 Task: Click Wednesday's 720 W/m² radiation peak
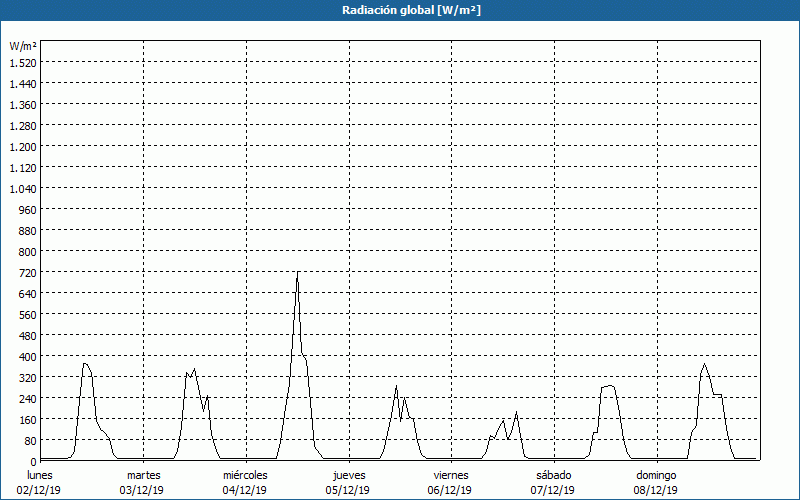(297, 272)
